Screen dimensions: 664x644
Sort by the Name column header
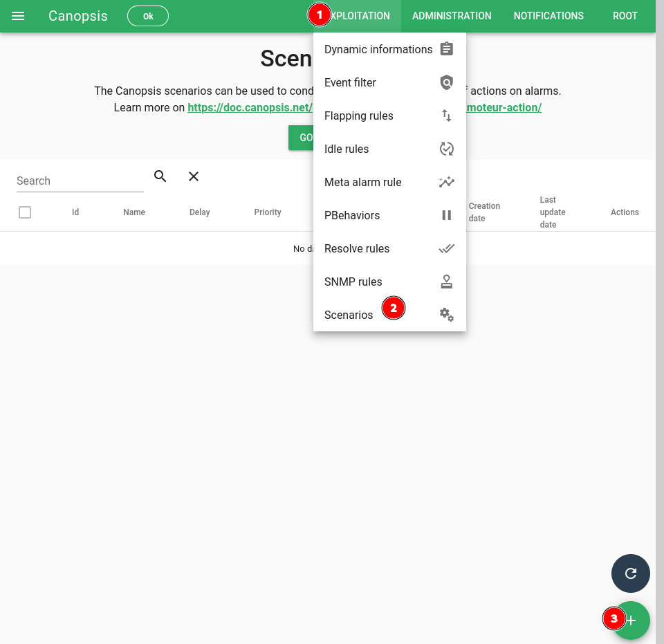click(x=134, y=212)
